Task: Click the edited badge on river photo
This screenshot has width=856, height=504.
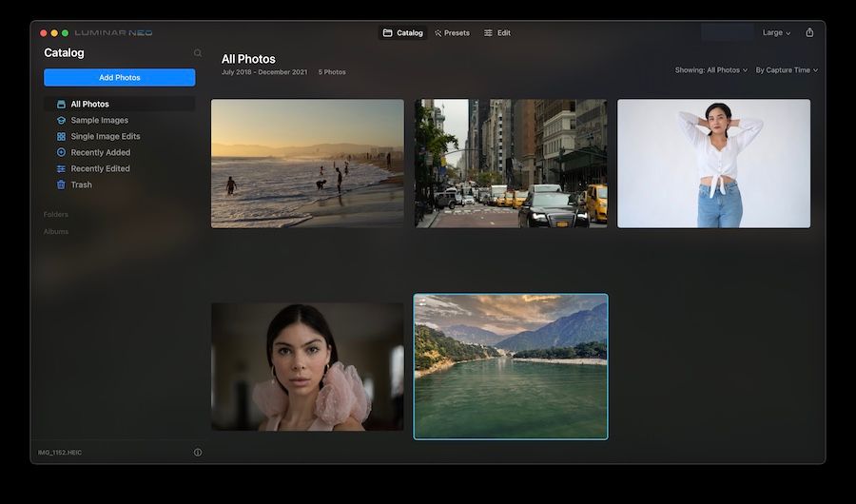Action: click(x=422, y=302)
